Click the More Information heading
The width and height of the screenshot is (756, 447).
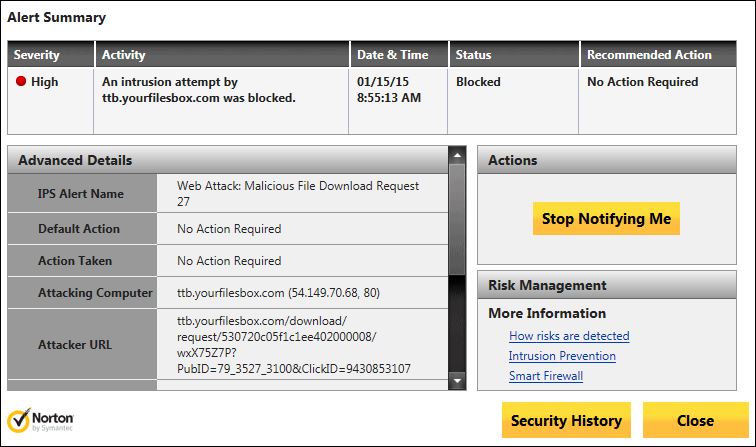(x=547, y=313)
